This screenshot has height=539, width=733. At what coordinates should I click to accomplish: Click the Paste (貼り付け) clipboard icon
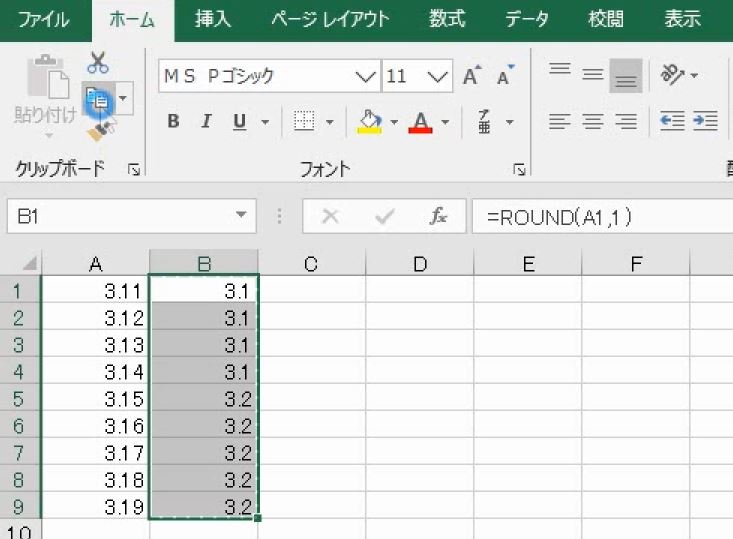click(48, 77)
